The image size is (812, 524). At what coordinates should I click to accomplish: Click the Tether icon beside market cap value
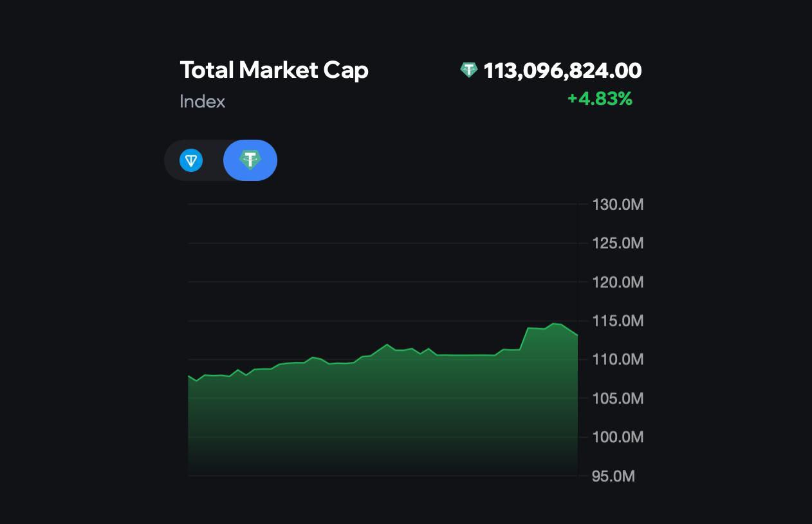469,70
